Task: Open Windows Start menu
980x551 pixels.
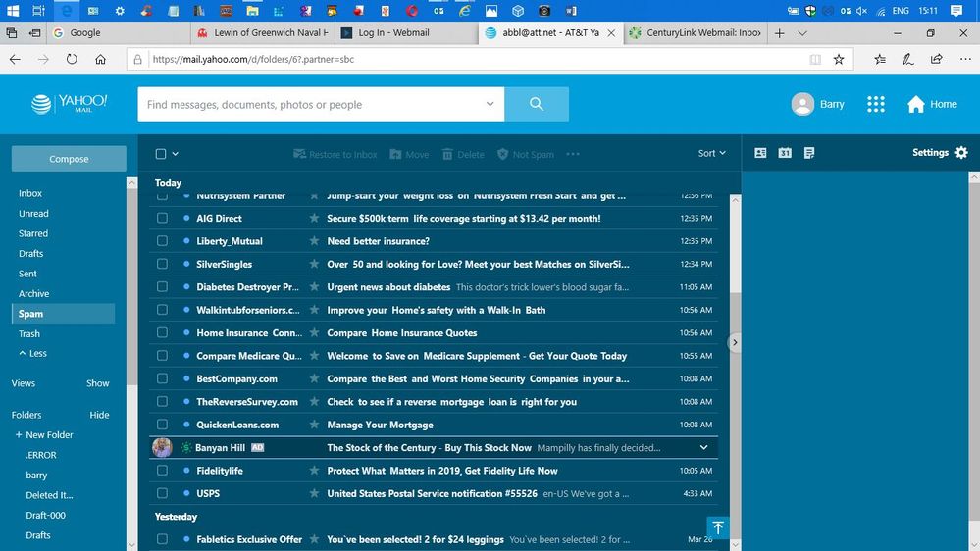Action: coord(13,11)
